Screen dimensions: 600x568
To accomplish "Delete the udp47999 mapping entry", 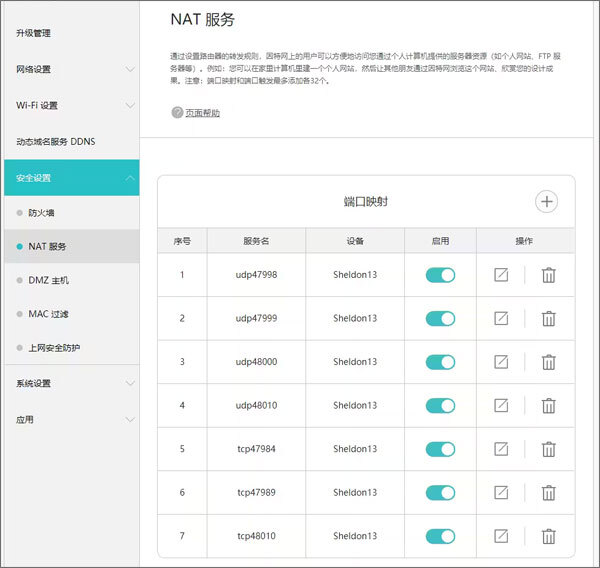I will click(x=548, y=318).
